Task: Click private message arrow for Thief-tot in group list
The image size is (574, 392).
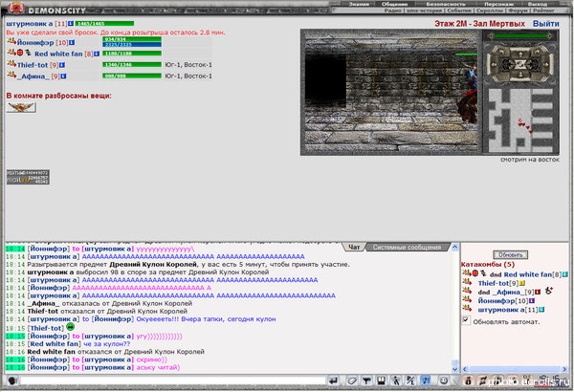Action: point(11,64)
